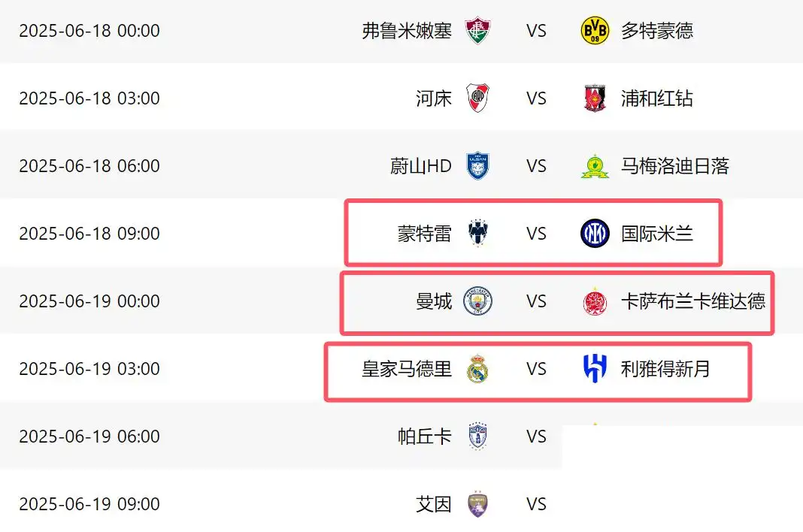
Task: Click VS in the 河床 match row
Action: coord(536,98)
